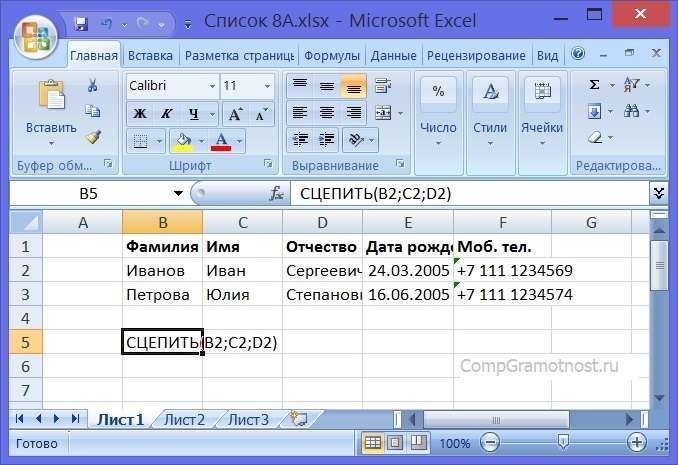Screen dimensions: 678x465
Task: Toggle underline Ч formatting
Action: [x=193, y=114]
